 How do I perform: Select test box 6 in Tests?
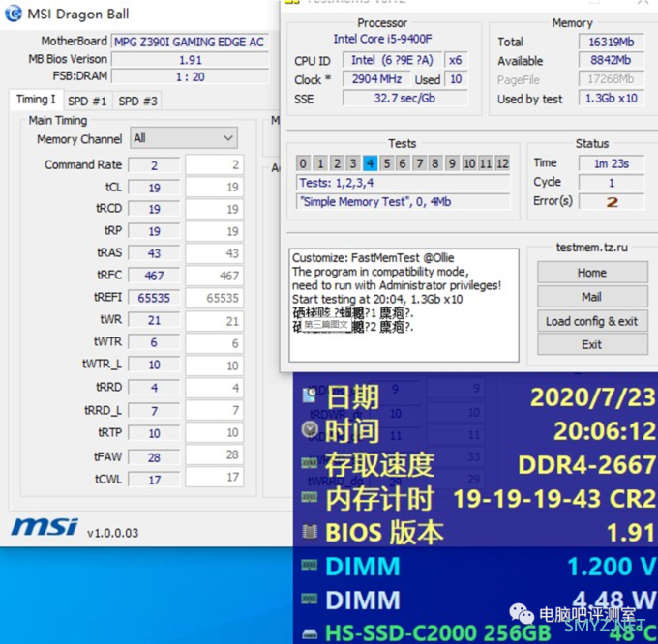pyautogui.click(x=403, y=163)
